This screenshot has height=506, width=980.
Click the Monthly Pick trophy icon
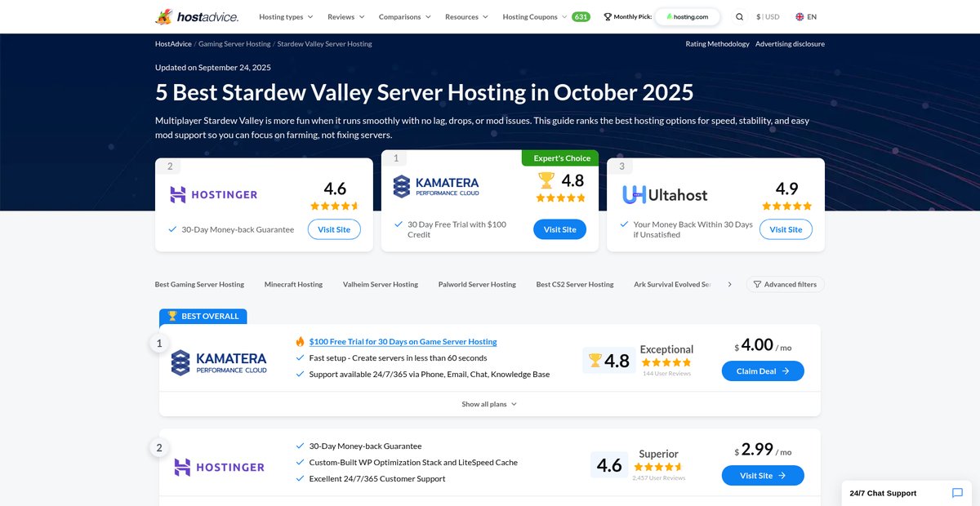tap(608, 16)
